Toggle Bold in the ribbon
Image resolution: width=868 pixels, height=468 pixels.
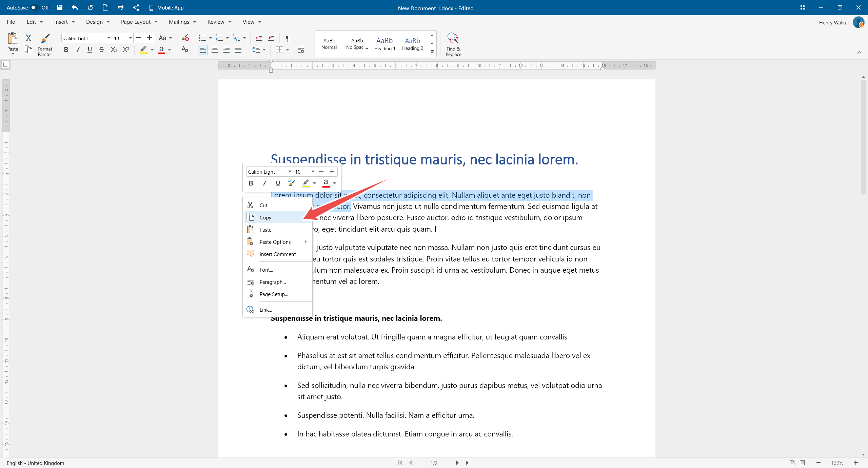pyautogui.click(x=66, y=50)
